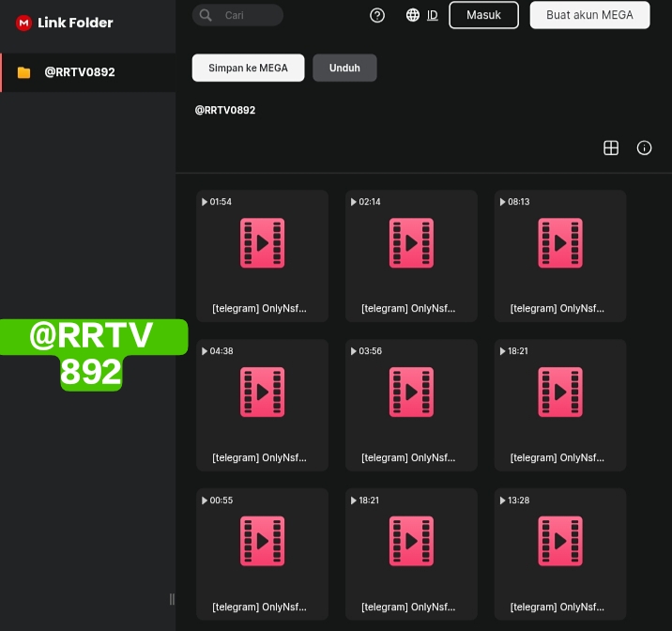
Task: Click the 00:55 duration label
Action: click(221, 500)
